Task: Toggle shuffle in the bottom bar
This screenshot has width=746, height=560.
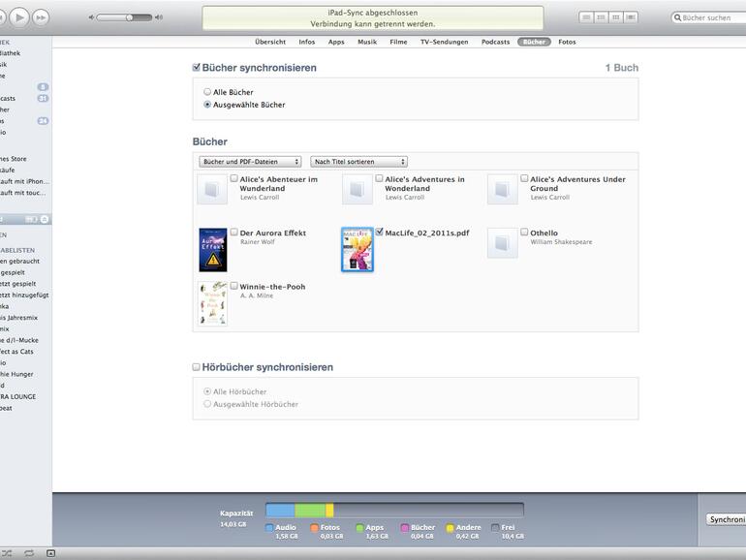Action: (x=7, y=553)
